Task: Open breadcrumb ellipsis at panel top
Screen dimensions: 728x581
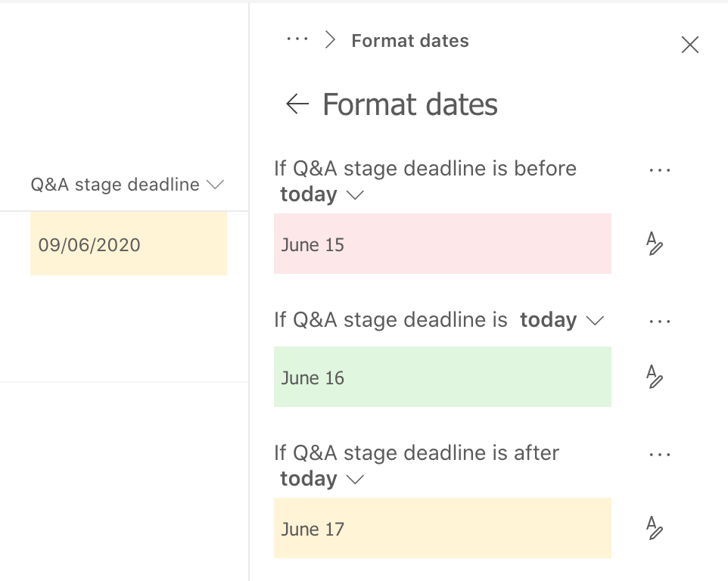Action: coord(297,40)
